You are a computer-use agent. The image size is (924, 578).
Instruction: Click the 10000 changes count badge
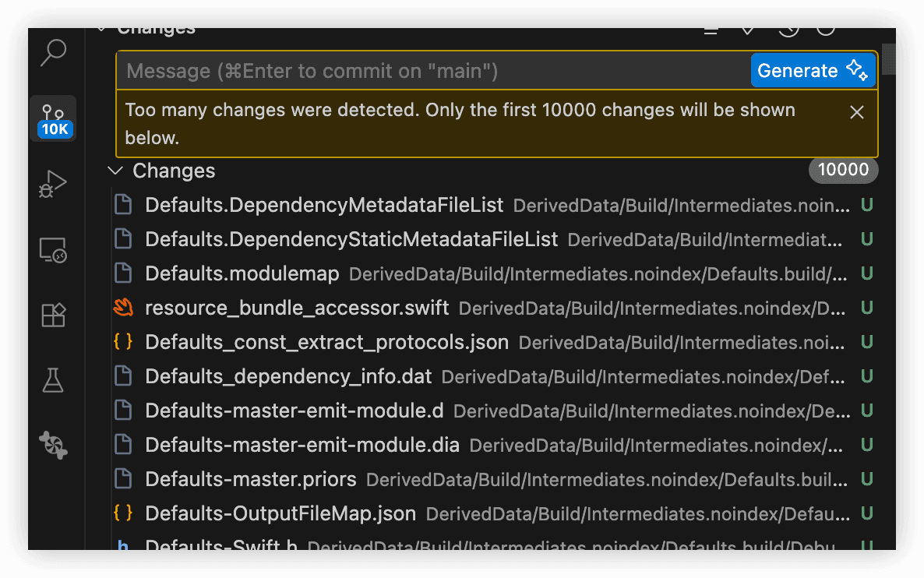coord(843,171)
